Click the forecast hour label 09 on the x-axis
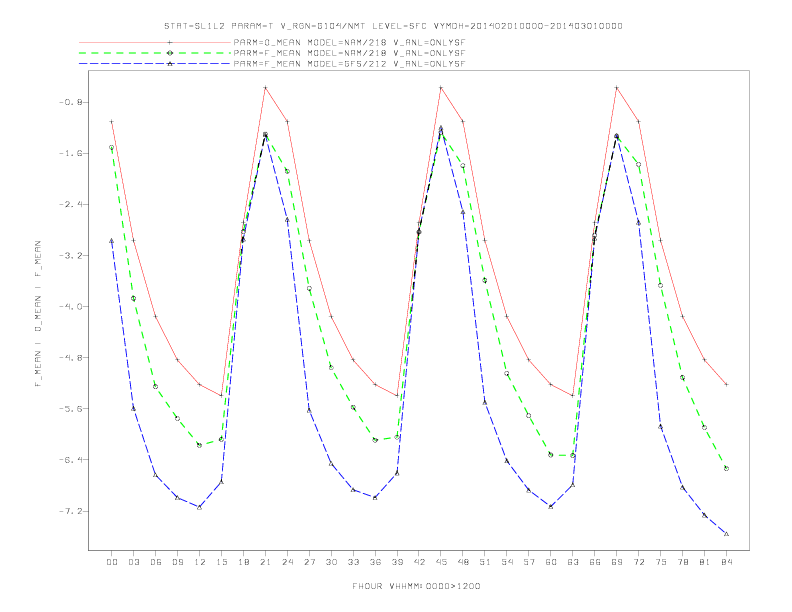 click(177, 562)
